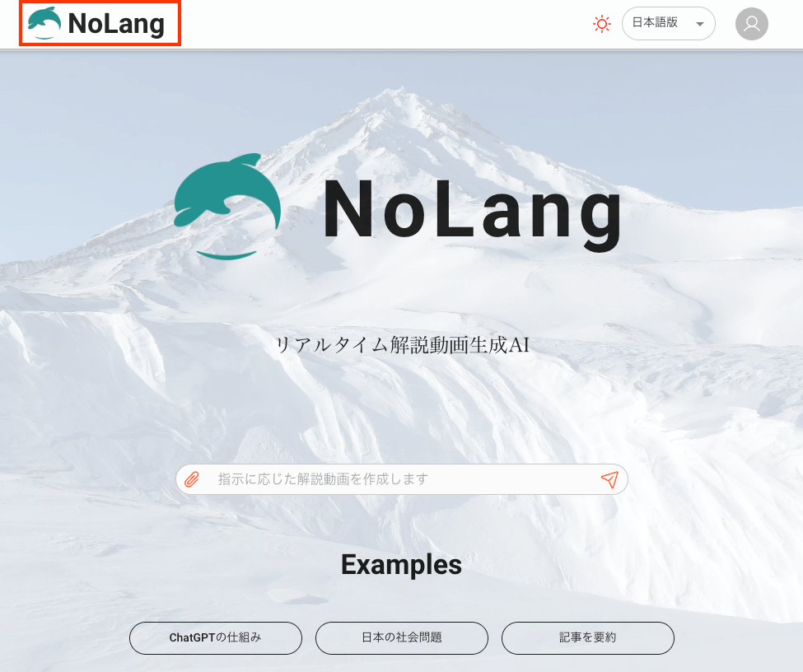Click the small dolphin logo in the header

(44, 24)
